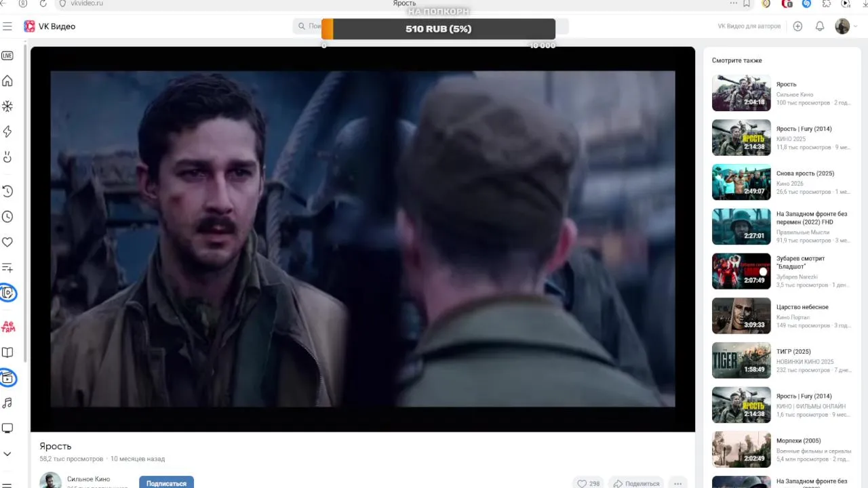Viewport: 868px width, 488px height.
Task: Open the browser downloads icon
Action: tap(865, 3)
